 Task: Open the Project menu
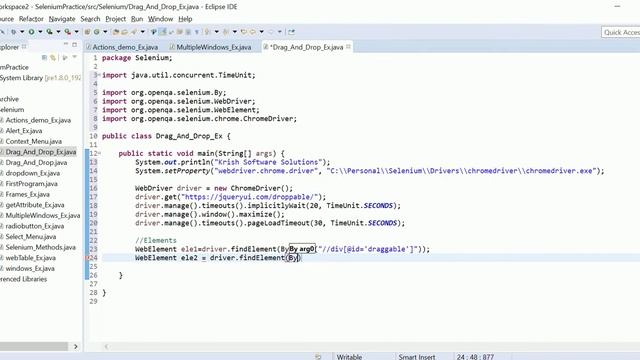pyautogui.click(x=116, y=19)
